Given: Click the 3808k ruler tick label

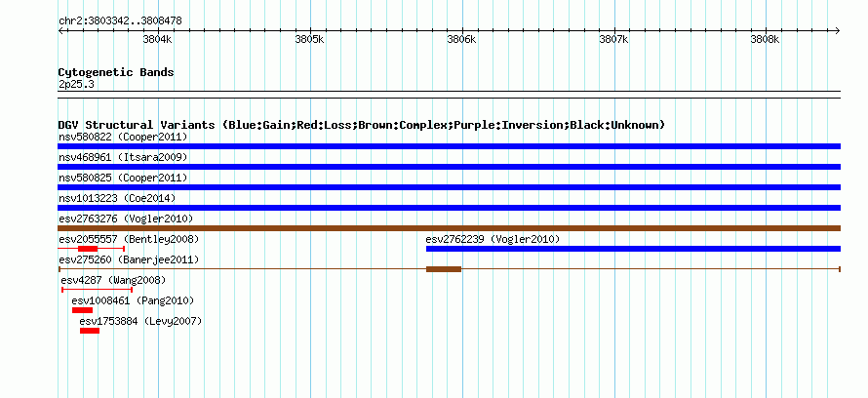Looking at the screenshot, I should (x=766, y=40).
